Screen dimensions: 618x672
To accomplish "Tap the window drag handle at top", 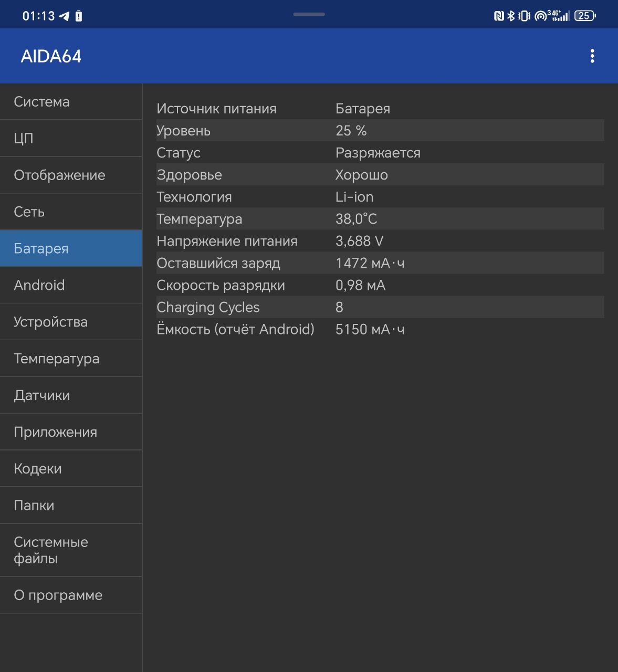I will (x=309, y=14).
